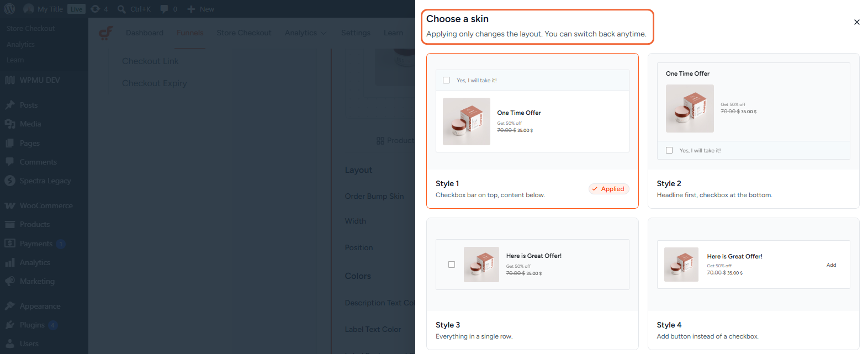Open Store Checkout in sidebar submenu

(x=31, y=28)
